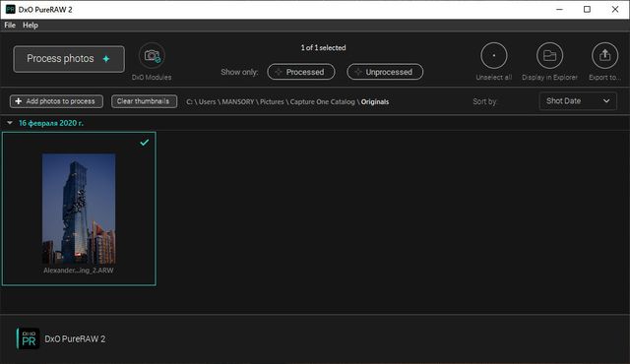Toggle the green checkmark on the photo
The image size is (630, 364).
click(145, 142)
